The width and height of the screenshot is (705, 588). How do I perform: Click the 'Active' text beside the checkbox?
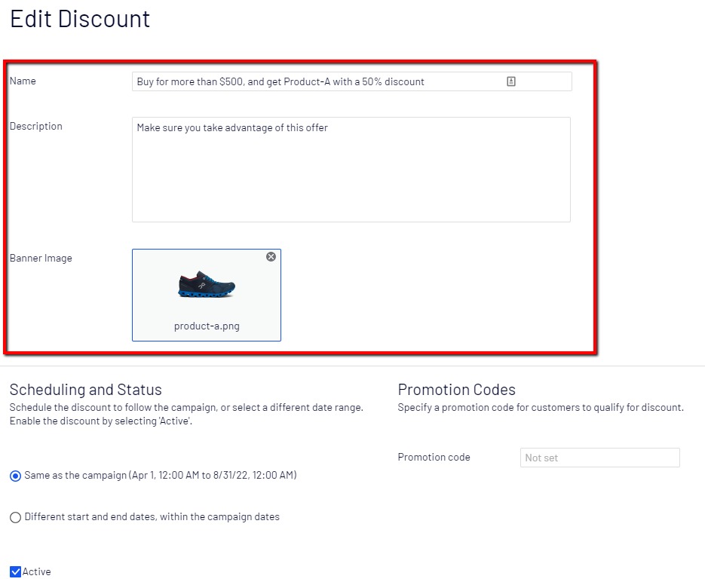[x=37, y=572]
